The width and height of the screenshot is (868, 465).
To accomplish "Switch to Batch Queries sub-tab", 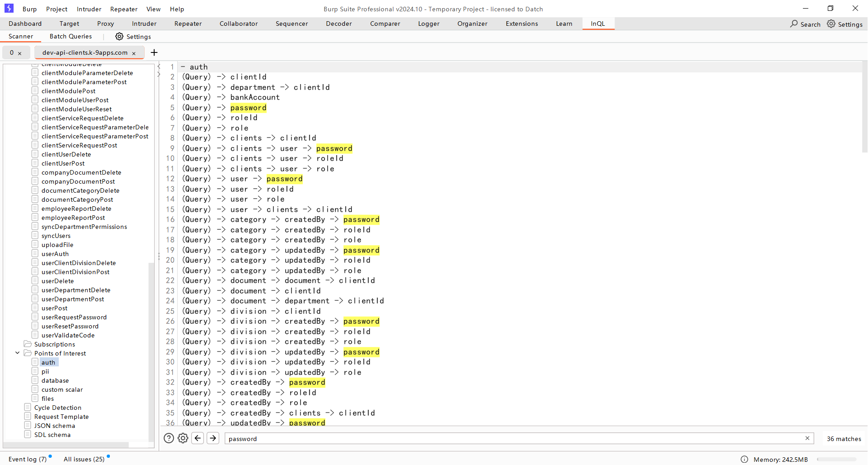I will tap(71, 36).
